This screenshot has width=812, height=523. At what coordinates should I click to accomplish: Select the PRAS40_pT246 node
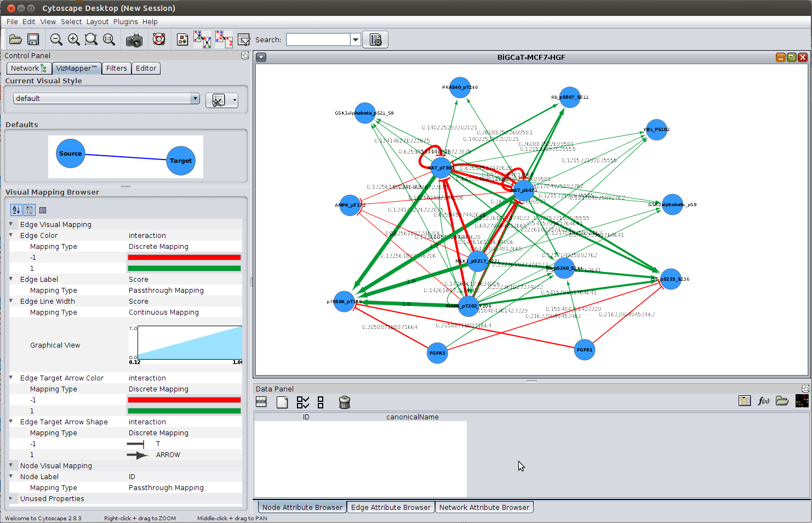coord(460,87)
